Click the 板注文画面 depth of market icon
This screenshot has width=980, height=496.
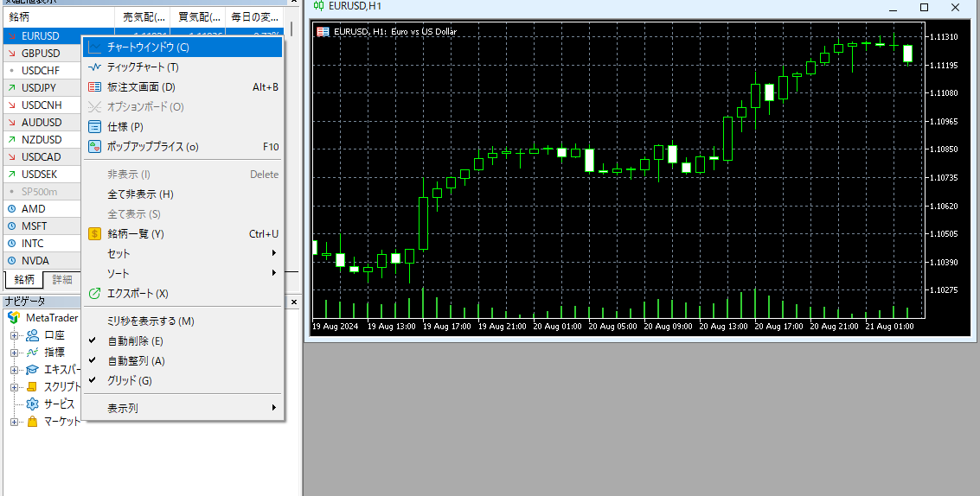95,86
